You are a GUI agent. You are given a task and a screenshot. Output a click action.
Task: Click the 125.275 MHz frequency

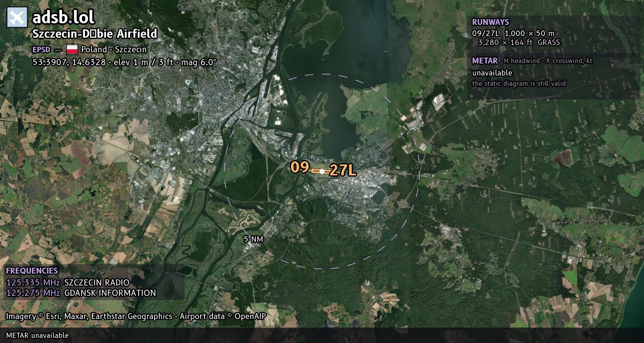[x=33, y=293]
